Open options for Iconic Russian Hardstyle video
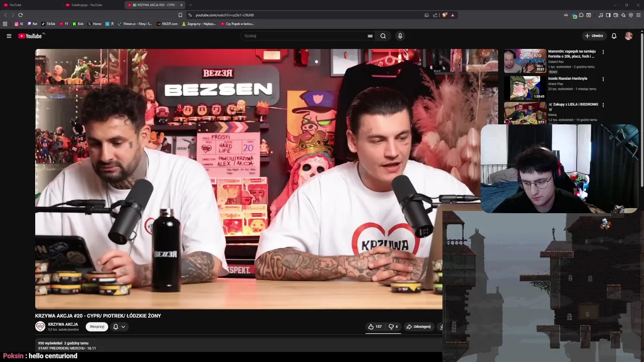Viewport: 644px width, 362px height. 603,79
